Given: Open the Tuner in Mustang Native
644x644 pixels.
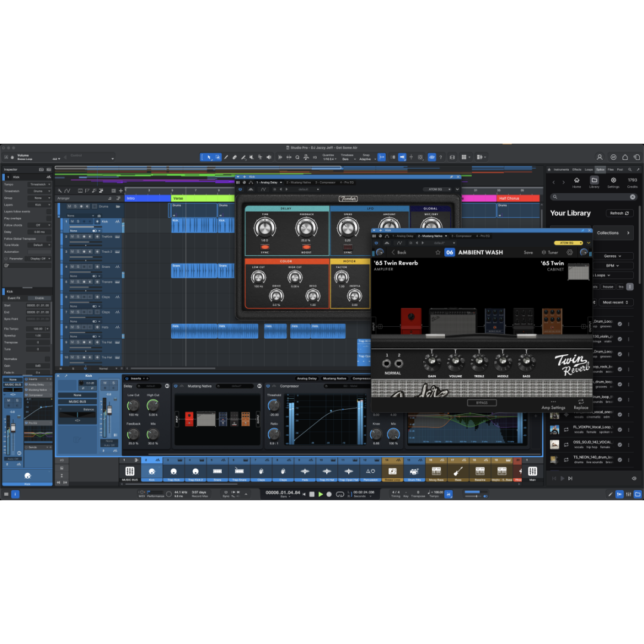Looking at the screenshot, I should click(550, 252).
